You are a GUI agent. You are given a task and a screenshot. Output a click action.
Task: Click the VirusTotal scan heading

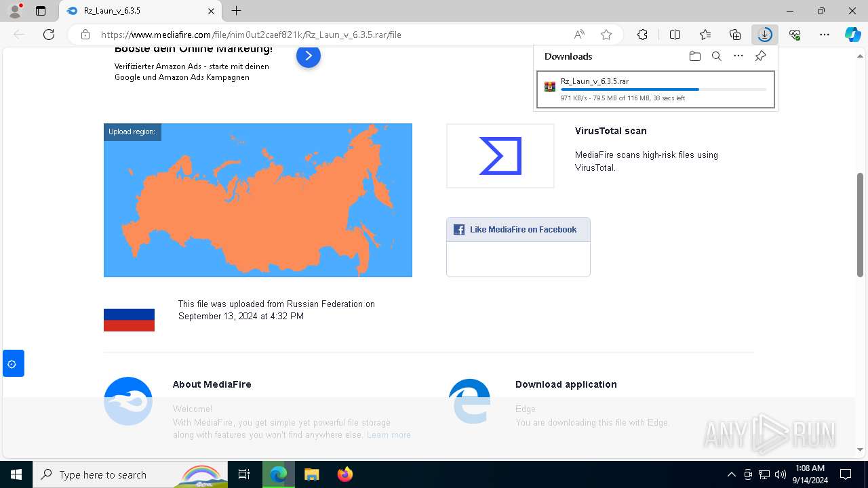coord(610,131)
